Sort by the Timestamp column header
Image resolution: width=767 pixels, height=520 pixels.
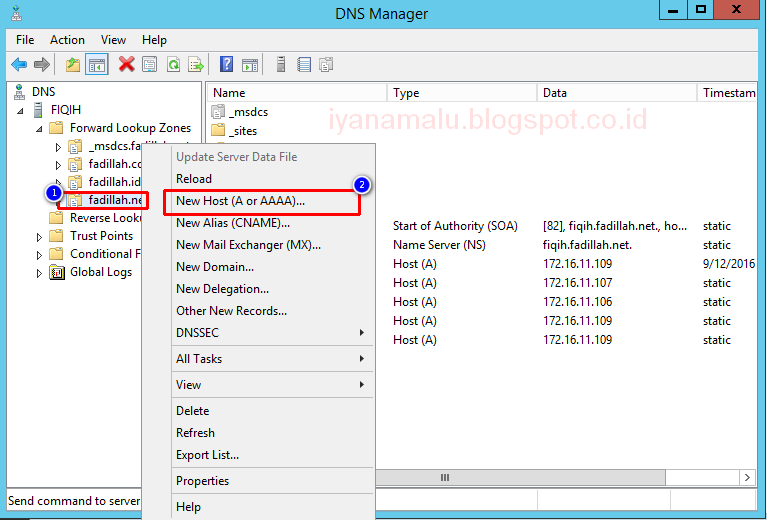(x=727, y=92)
